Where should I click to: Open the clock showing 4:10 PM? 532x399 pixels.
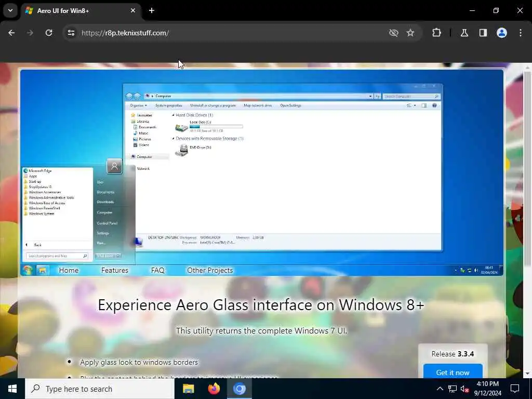tap(487, 389)
